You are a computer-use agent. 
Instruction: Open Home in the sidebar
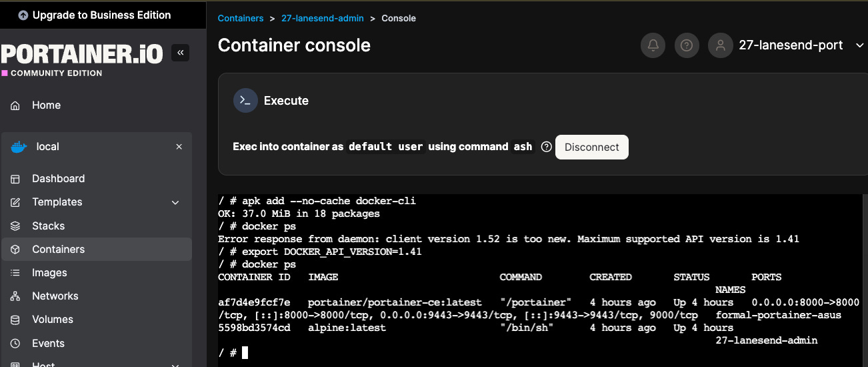(96, 105)
